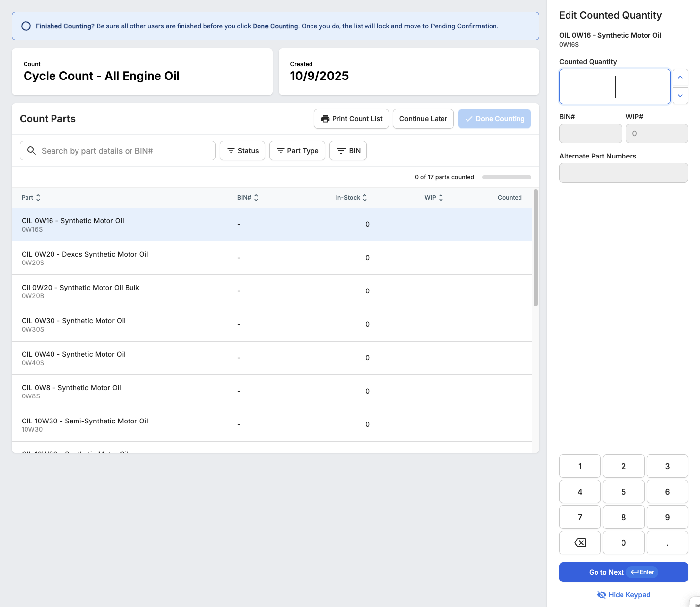Click the Status filter funnel icon
Image resolution: width=700 pixels, height=607 pixels.
231,151
